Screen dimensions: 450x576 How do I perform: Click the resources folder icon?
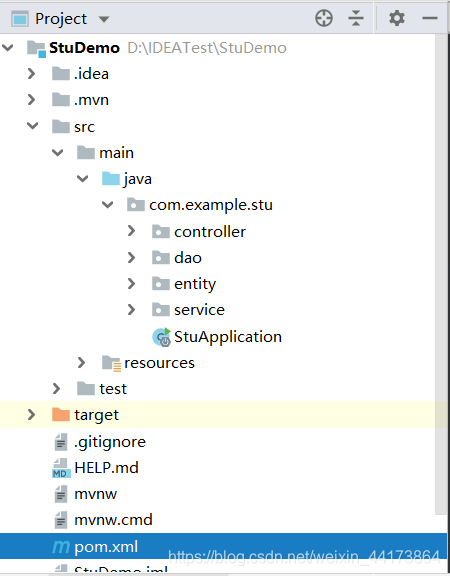click(x=111, y=363)
